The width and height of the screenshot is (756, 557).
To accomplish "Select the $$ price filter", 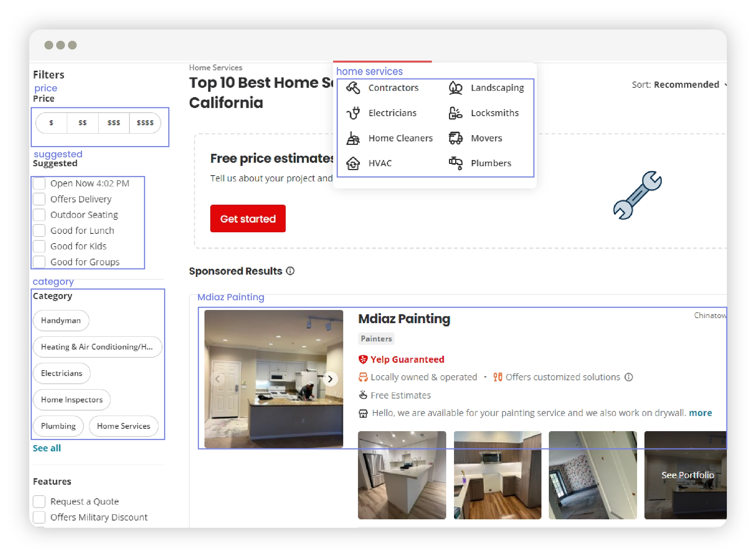I will tap(82, 123).
